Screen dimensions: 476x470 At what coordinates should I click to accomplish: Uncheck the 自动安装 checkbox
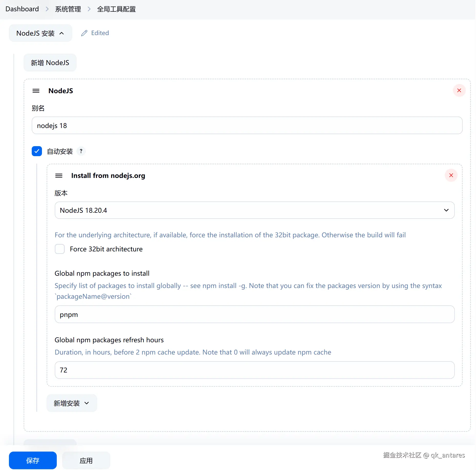tap(37, 151)
